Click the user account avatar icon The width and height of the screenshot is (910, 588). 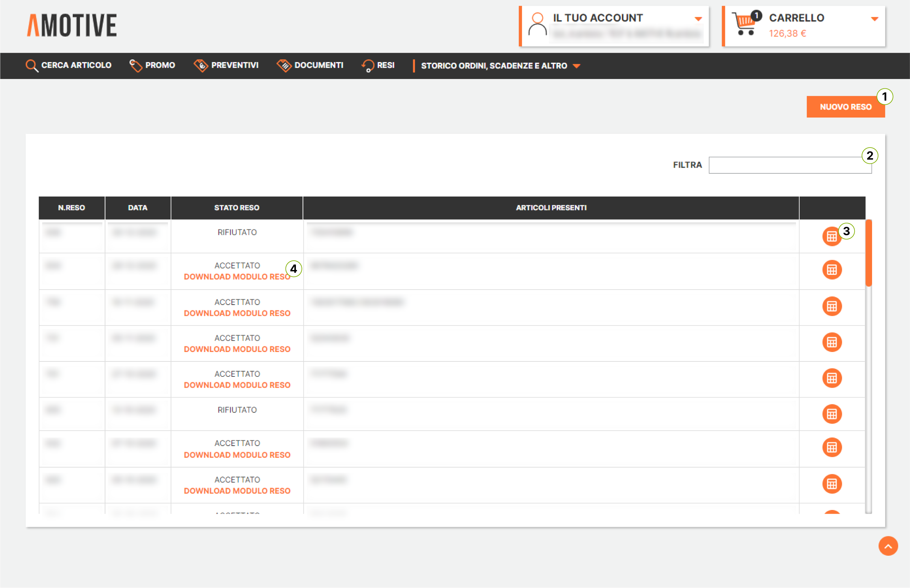point(537,24)
